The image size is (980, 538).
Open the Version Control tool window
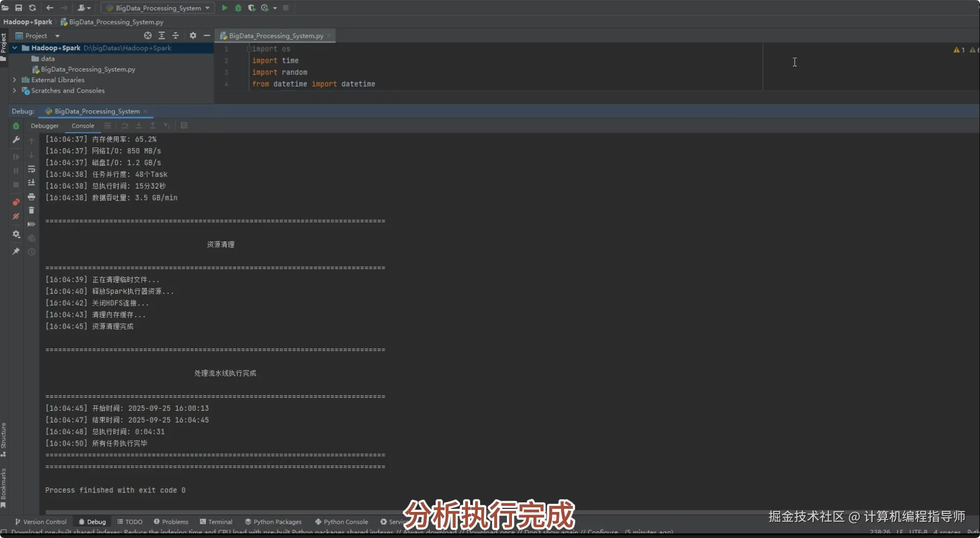[x=40, y=522]
